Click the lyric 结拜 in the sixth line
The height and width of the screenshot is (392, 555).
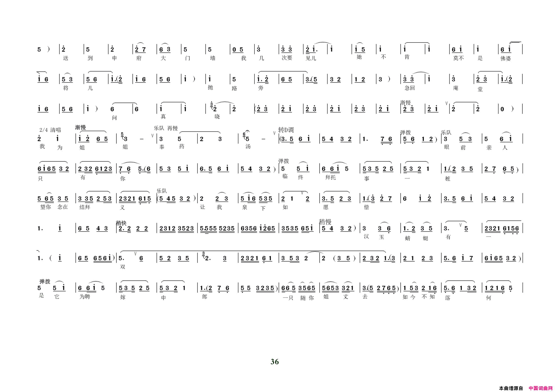click(85, 207)
